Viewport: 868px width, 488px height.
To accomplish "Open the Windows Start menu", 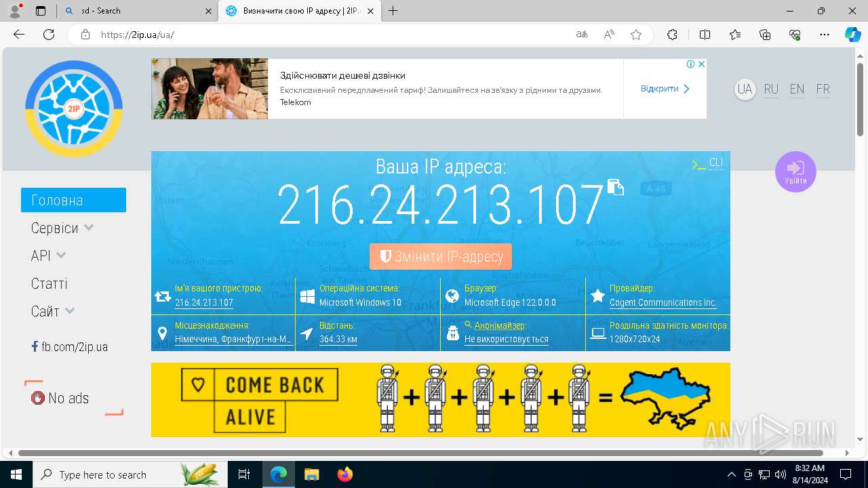I will click(16, 474).
